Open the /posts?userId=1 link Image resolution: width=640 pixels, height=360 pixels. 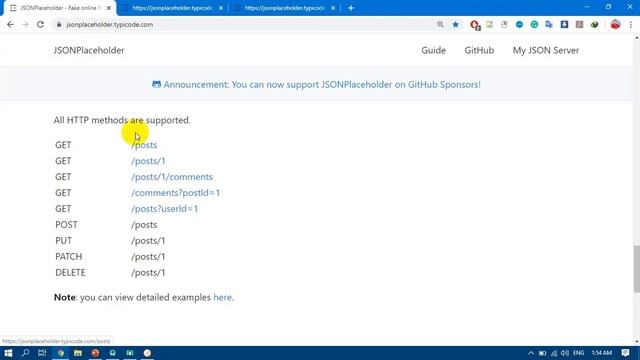pos(164,209)
